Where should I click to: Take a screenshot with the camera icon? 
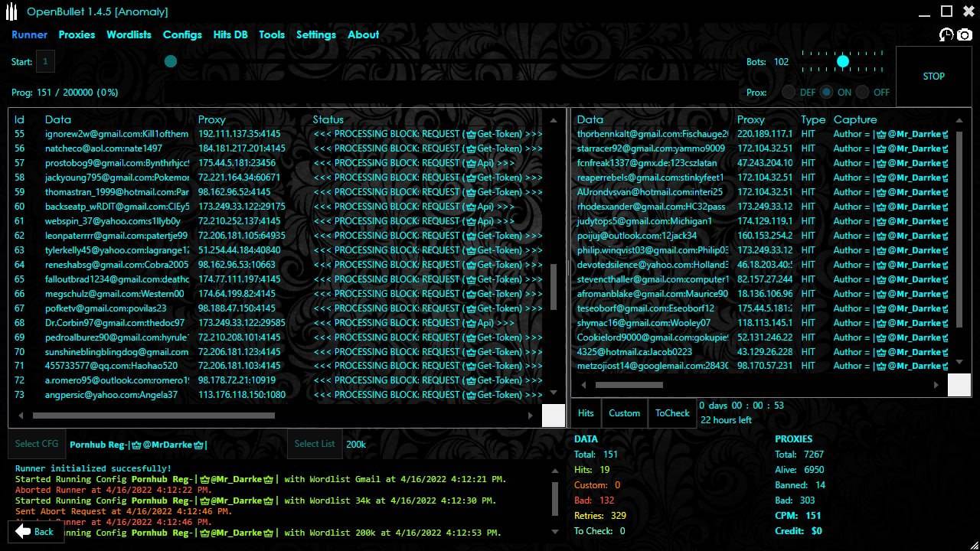(965, 34)
